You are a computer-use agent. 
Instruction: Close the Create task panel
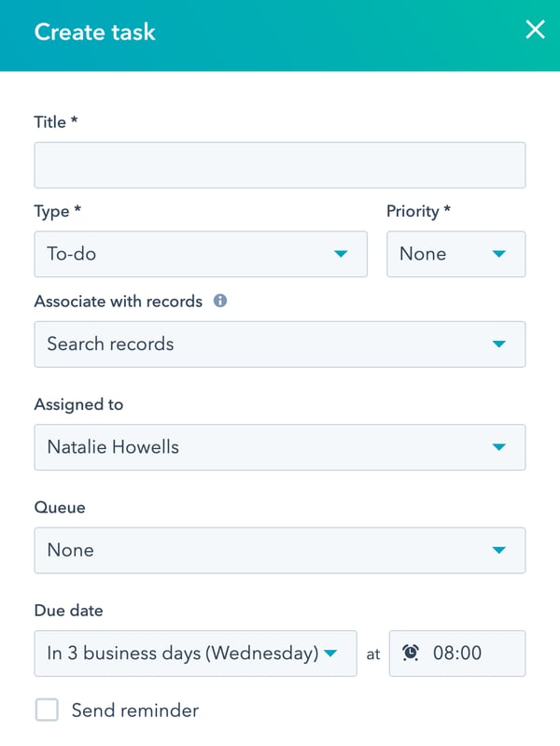click(x=535, y=30)
